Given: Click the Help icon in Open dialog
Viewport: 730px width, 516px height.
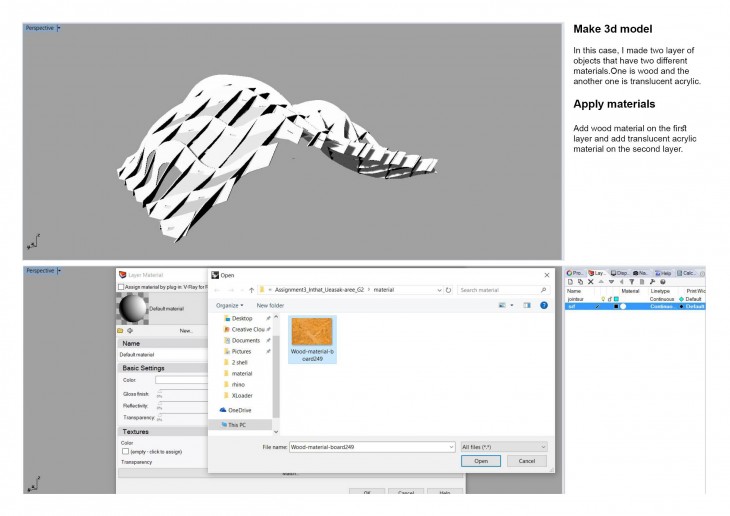Looking at the screenshot, I should [544, 305].
